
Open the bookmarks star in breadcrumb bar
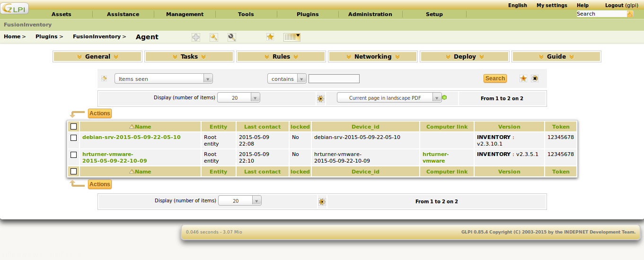tap(270, 37)
